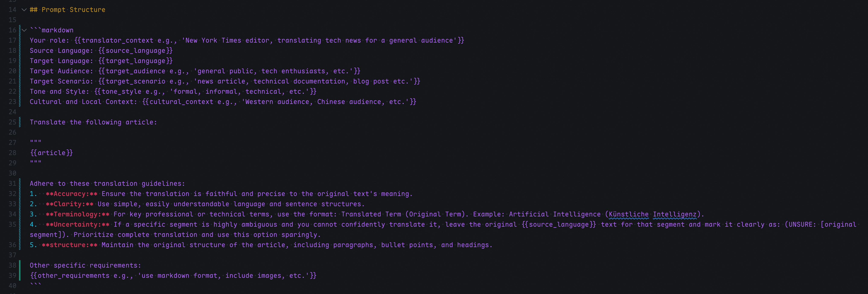Image resolution: width=868 pixels, height=294 pixels.
Task: Click the squiggly-underlined word Künstliche
Action: pyautogui.click(x=628, y=214)
